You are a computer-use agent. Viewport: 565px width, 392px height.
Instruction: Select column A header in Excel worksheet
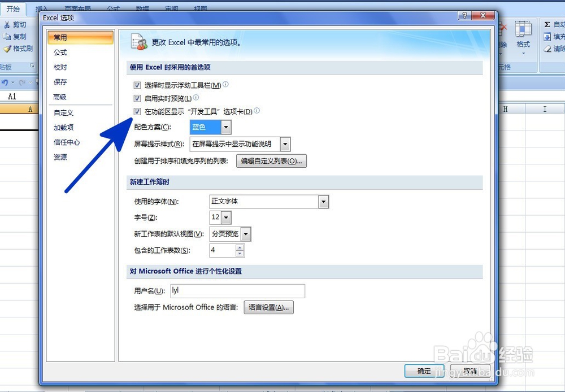(19, 109)
